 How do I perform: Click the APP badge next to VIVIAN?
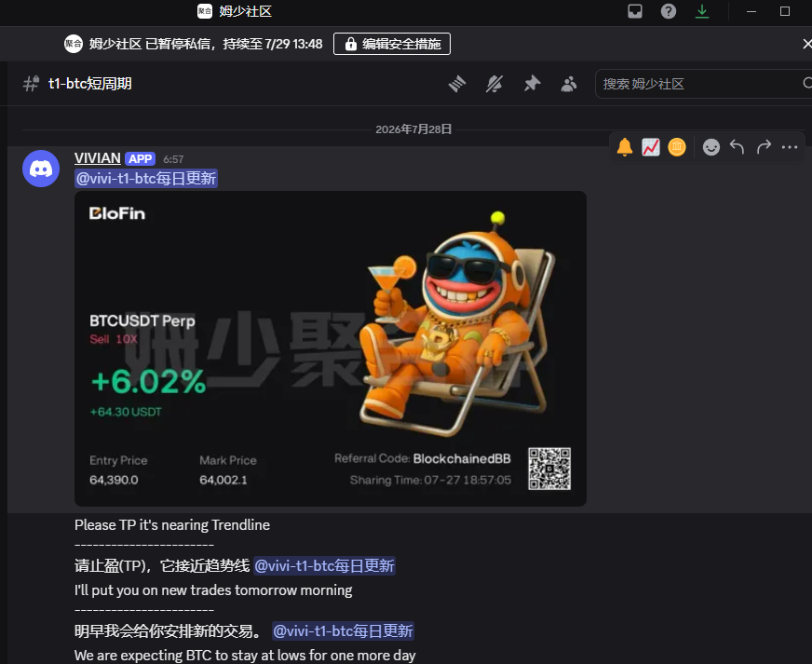point(140,159)
